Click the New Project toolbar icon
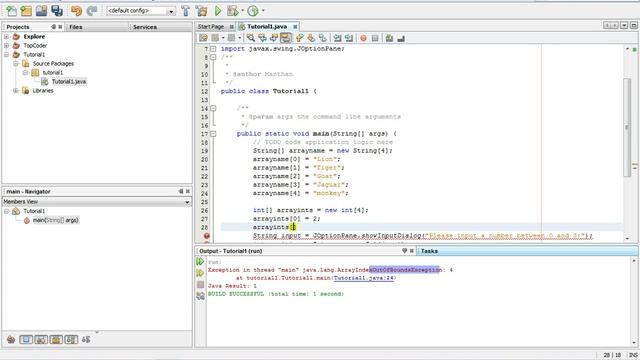Image resolution: width=640 pixels, height=360 pixels. tap(27, 11)
